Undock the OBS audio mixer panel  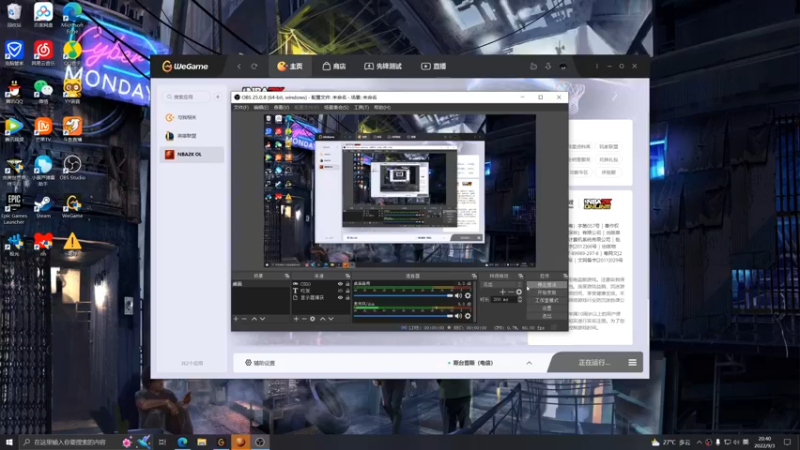(x=474, y=276)
